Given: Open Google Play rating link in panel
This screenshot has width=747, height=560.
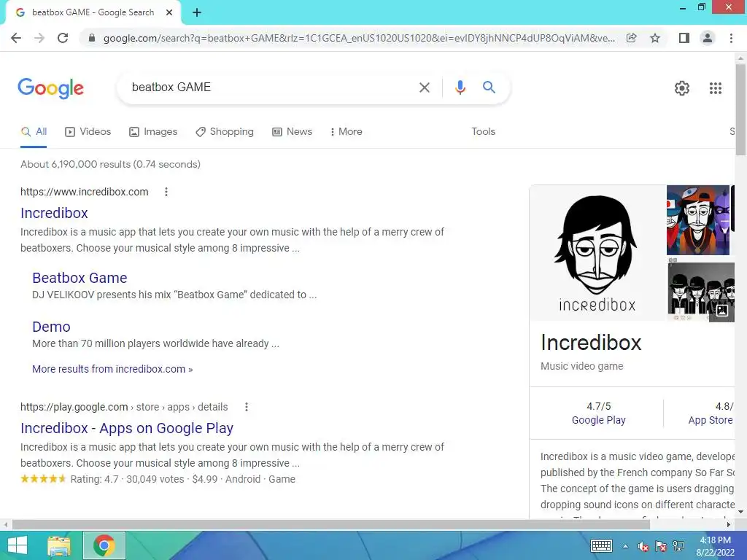Looking at the screenshot, I should pyautogui.click(x=598, y=421).
